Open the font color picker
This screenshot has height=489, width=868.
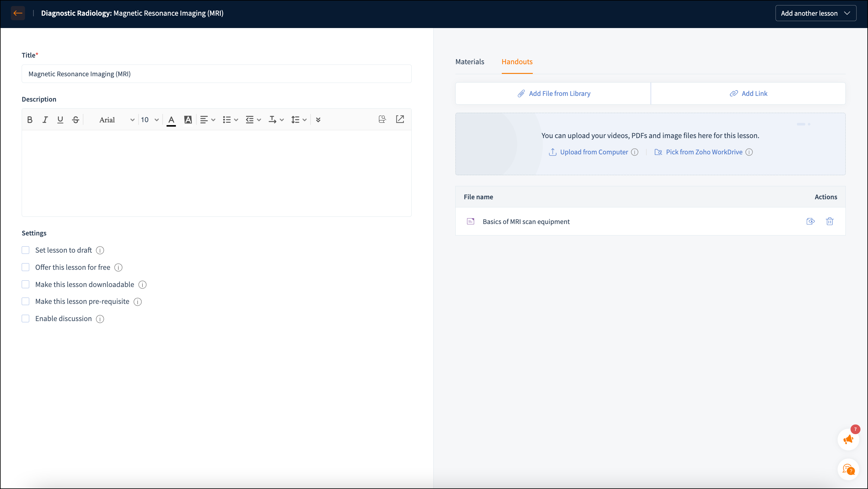[x=171, y=120]
